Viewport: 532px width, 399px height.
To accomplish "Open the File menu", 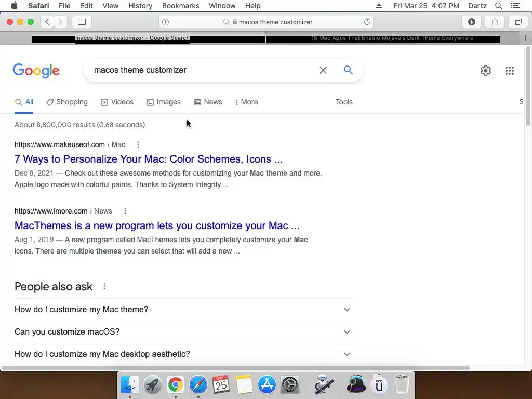I will coord(64,6).
